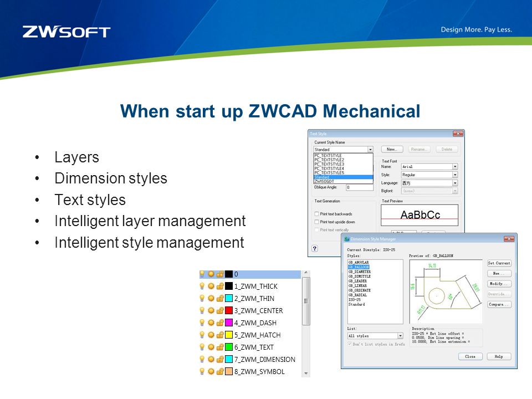Click freeze sun icon of 1_ZWM_THICK
This screenshot has height=399, width=532.
coord(211,286)
